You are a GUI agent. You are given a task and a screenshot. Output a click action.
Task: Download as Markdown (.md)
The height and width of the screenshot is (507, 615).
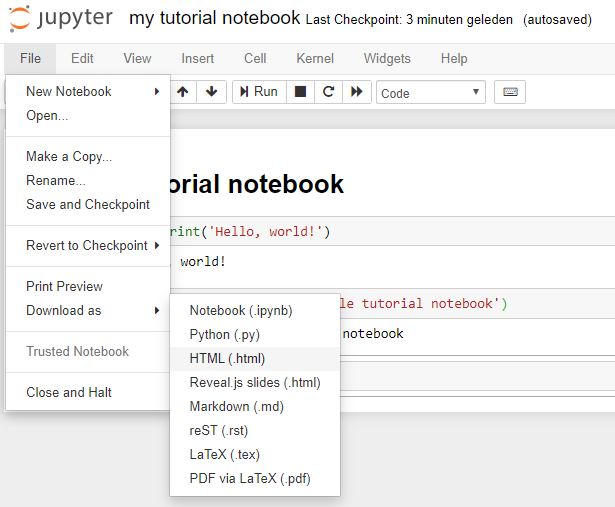tap(255, 406)
